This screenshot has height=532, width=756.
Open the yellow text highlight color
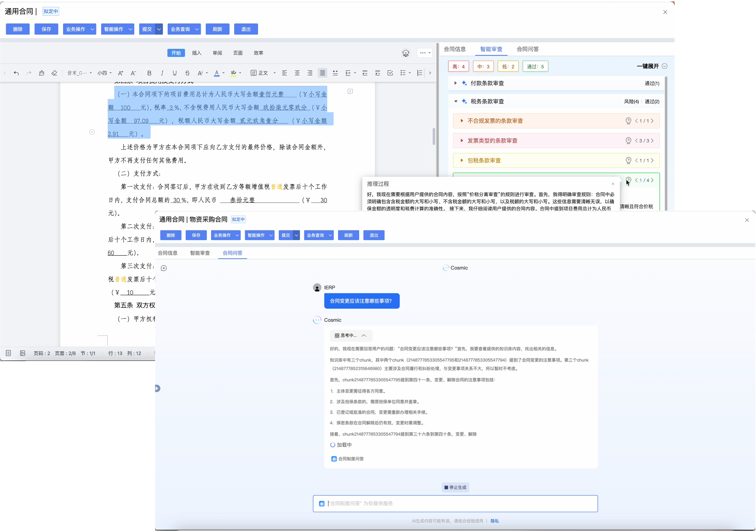click(x=233, y=73)
